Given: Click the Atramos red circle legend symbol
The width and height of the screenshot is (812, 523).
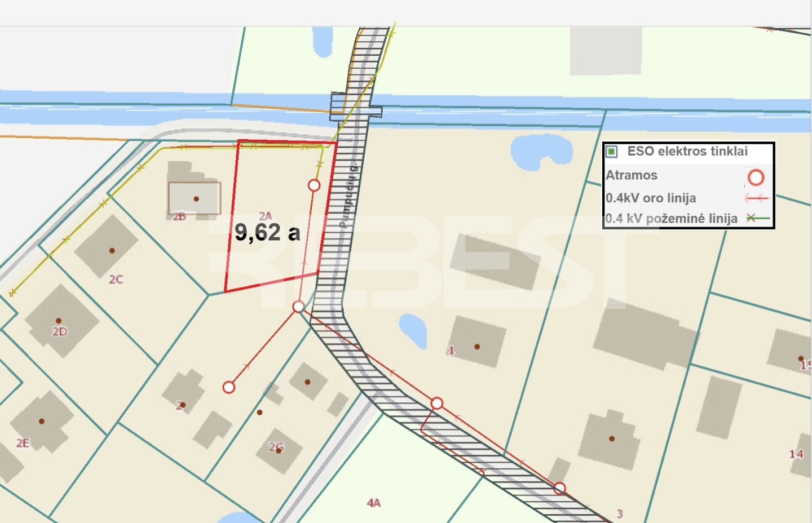Looking at the screenshot, I should (756, 178).
